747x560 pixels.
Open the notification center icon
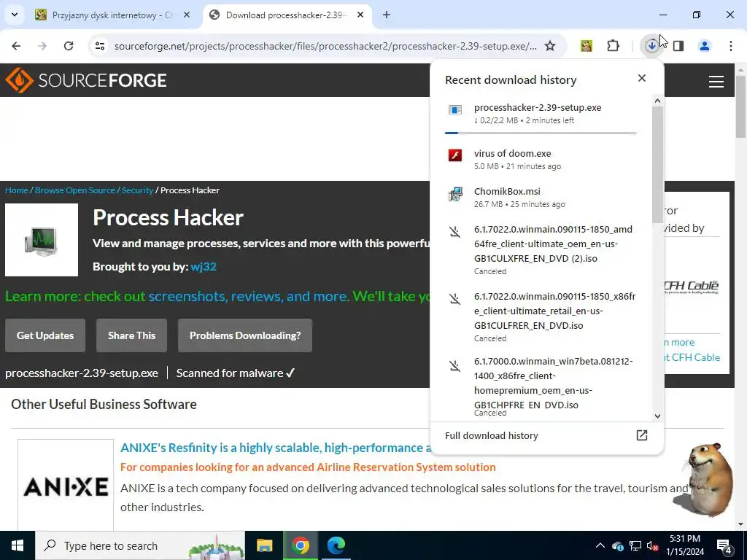click(x=724, y=546)
